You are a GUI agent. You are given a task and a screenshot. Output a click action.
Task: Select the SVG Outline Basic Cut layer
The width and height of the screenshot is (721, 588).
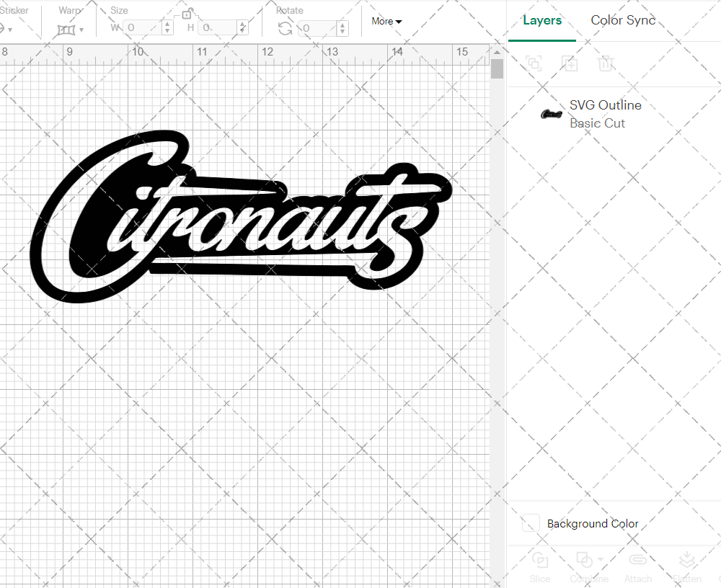click(x=606, y=114)
